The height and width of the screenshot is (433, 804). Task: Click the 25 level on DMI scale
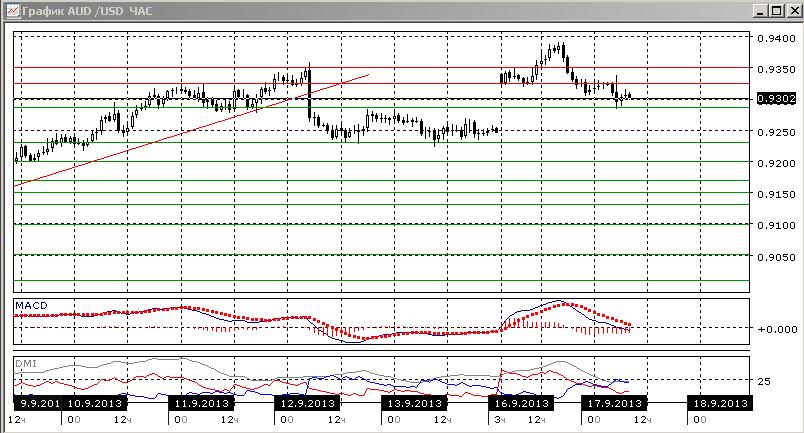pyautogui.click(x=764, y=381)
